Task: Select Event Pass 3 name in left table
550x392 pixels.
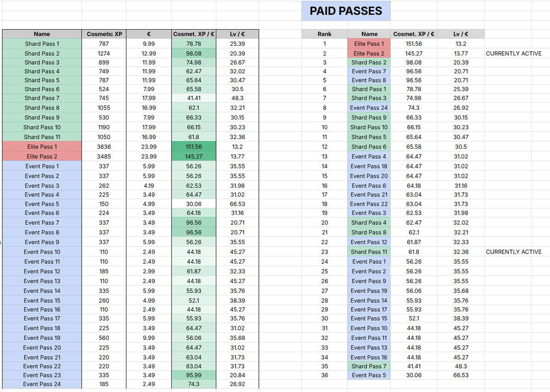Action: (42, 185)
